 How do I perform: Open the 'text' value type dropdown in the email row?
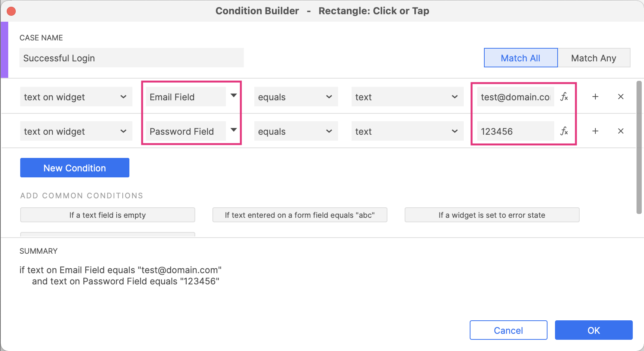point(407,97)
